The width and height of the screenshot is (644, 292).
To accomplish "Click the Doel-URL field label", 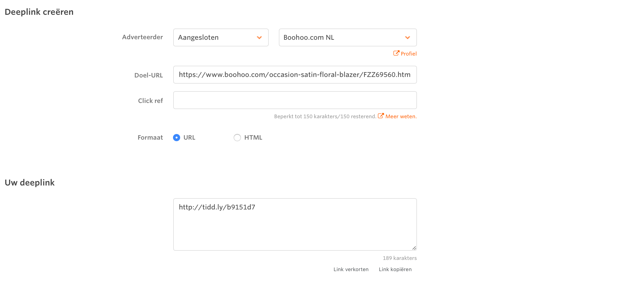I will 148,75.
